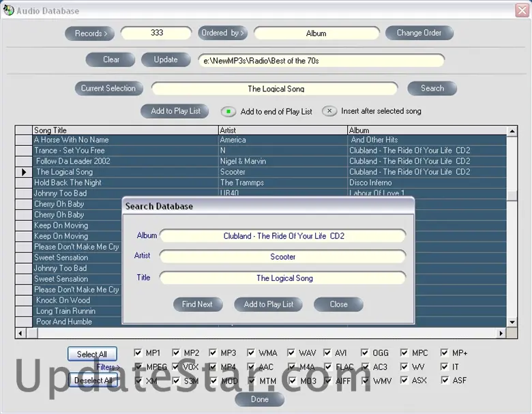The height and width of the screenshot is (414, 532).
Task: Toggle the AVI format checkbox
Action: click(327, 353)
